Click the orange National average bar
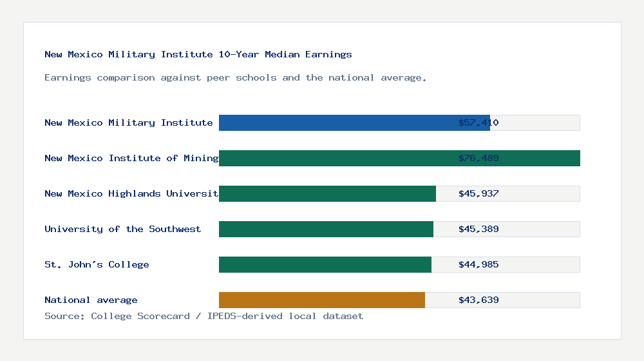Viewport: 644px width, 361px height. (322, 300)
